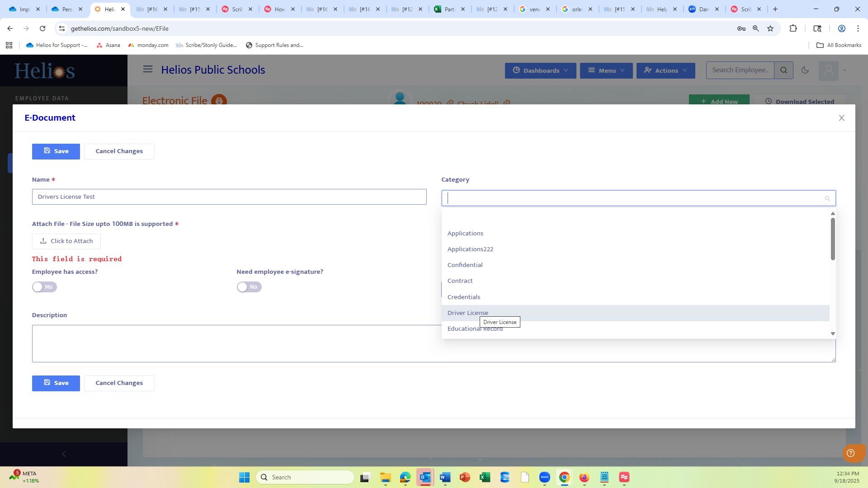Toggle Need employee e-signature switch
Image resolution: width=868 pixels, height=488 pixels.
pos(249,287)
